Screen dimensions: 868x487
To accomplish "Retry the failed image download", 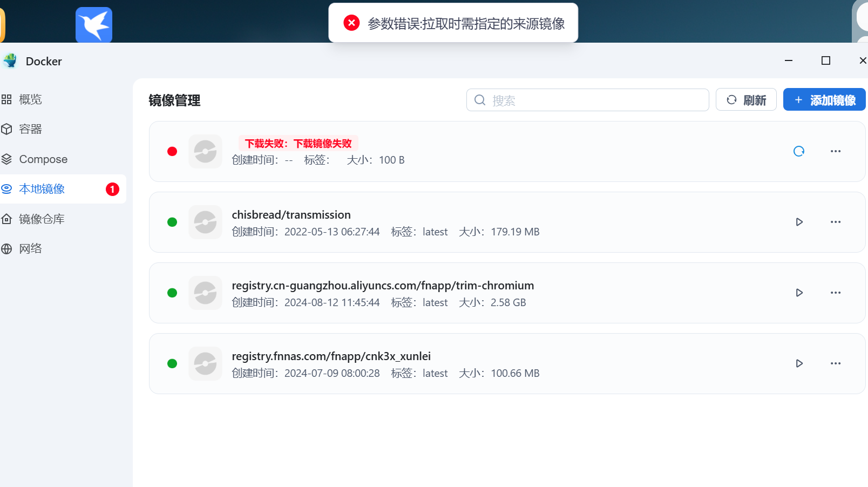I will pyautogui.click(x=799, y=151).
